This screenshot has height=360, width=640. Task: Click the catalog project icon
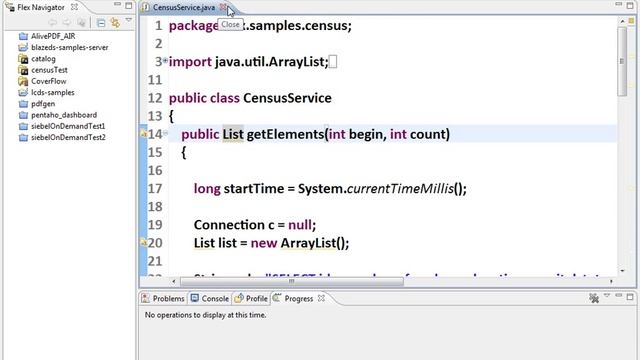pos(23,59)
